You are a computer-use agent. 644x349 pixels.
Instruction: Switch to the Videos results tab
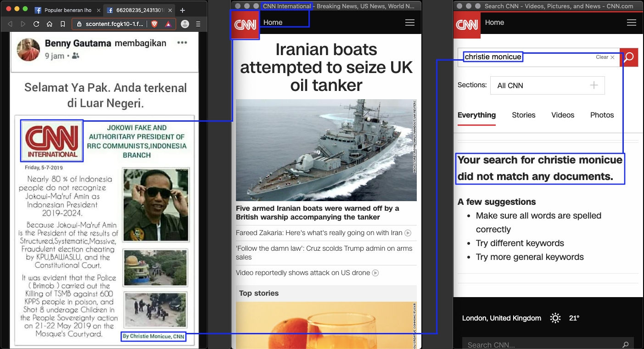click(563, 115)
